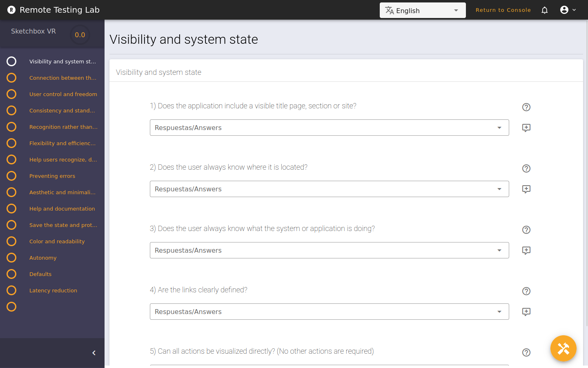
Task: Open the English language selector
Action: coord(423,10)
